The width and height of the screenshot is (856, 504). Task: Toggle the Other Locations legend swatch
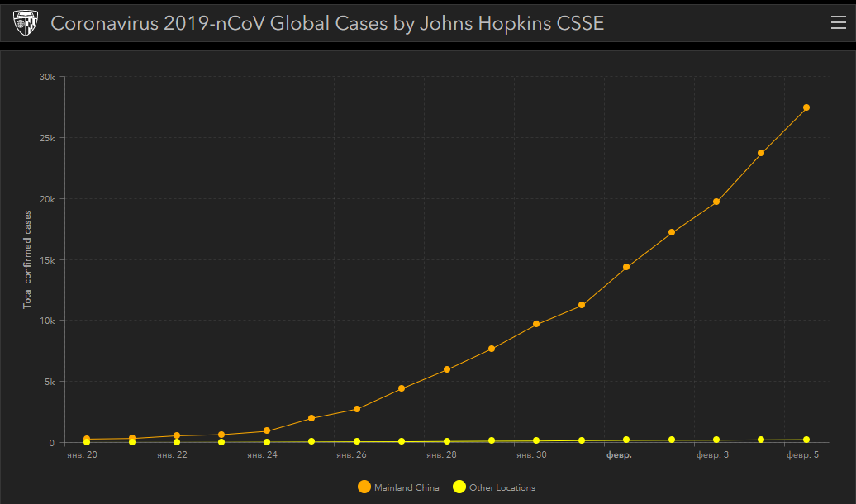coord(459,487)
